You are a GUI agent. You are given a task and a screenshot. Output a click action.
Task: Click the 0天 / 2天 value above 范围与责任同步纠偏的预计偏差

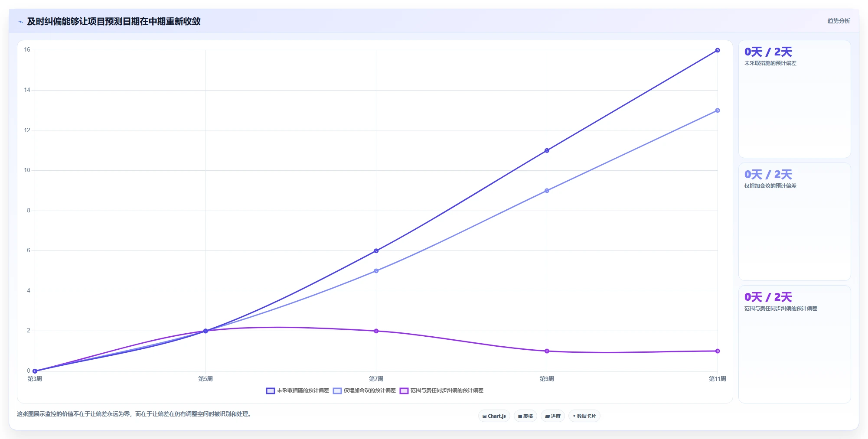point(768,297)
